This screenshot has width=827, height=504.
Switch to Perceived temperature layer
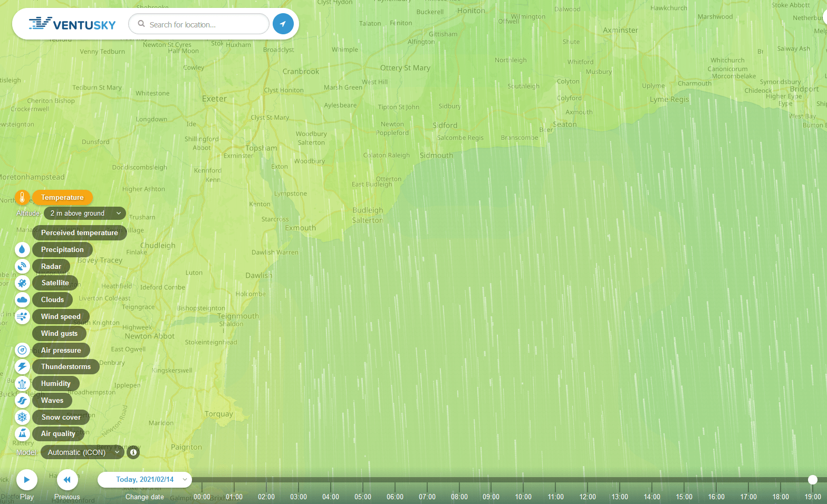[79, 232]
